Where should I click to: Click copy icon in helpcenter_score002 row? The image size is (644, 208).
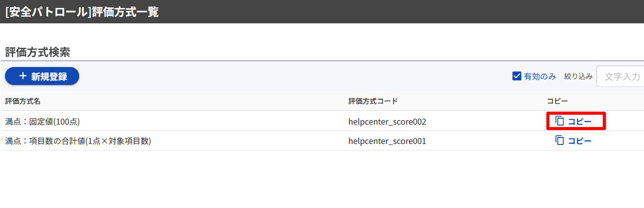(560, 121)
